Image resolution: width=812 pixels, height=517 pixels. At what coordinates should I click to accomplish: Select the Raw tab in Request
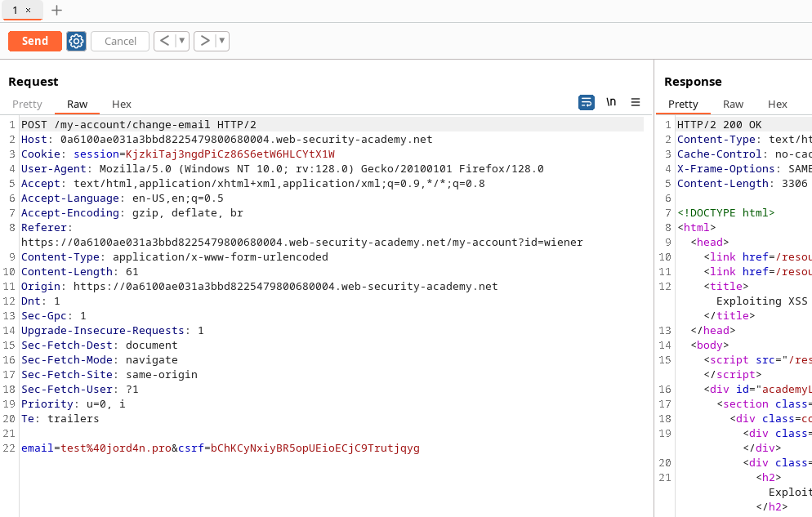pyautogui.click(x=78, y=104)
